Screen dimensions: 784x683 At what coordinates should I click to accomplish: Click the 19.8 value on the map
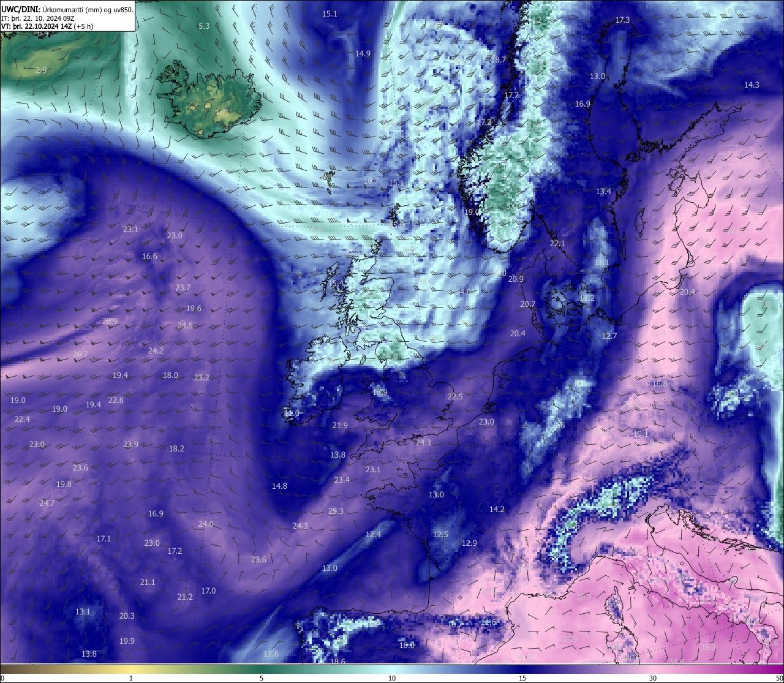click(x=64, y=485)
